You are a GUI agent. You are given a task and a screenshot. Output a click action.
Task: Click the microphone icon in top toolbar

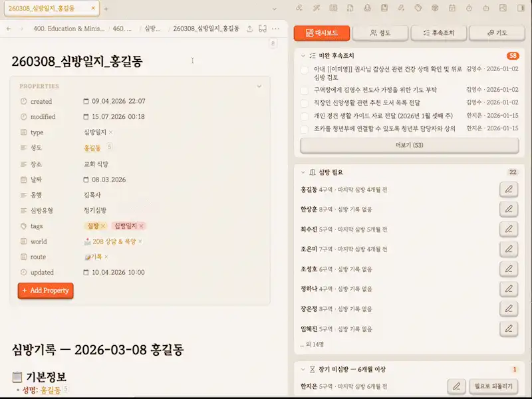click(x=367, y=8)
